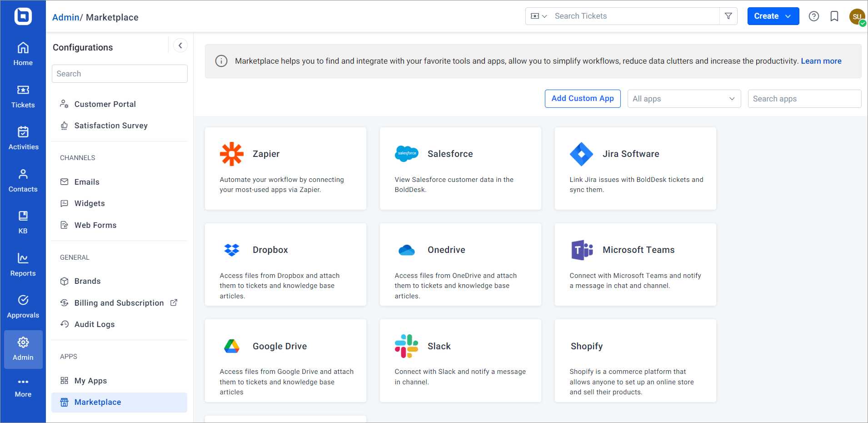Open Admin in the left navigation

23,349
